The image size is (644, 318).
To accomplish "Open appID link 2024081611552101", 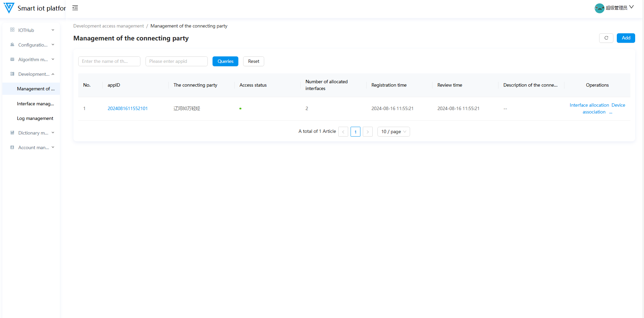I will (128, 108).
